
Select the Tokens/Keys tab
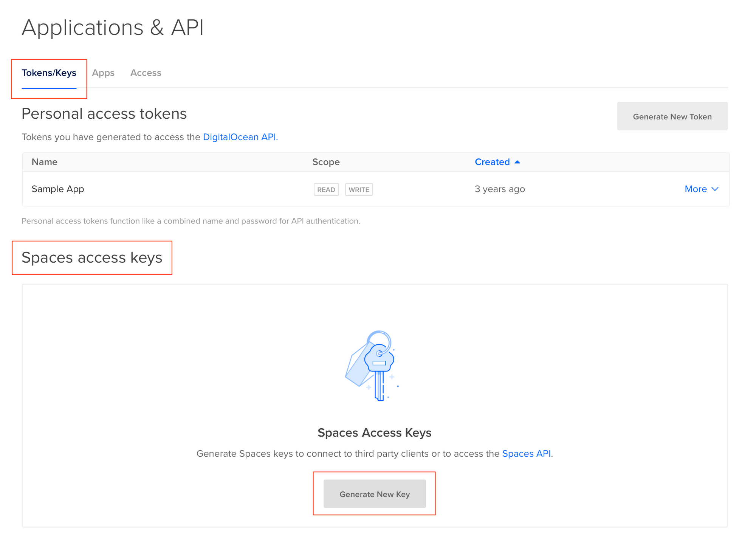tap(49, 73)
